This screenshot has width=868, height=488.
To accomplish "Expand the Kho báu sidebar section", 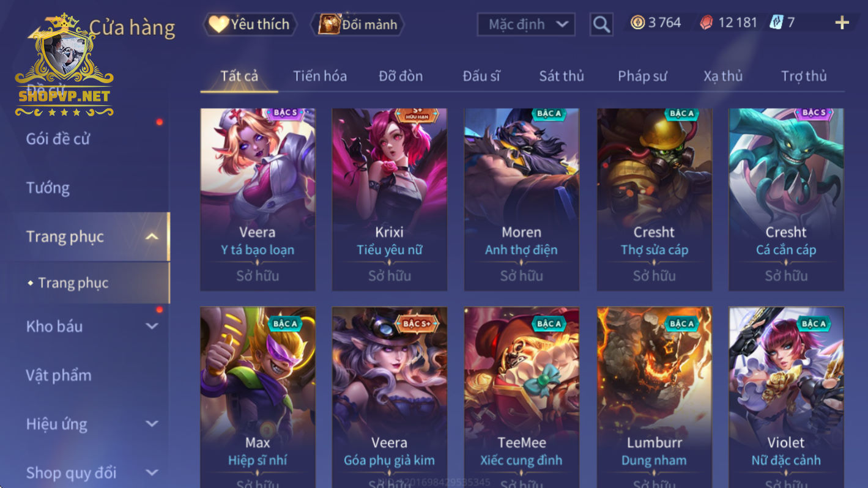I will [x=152, y=326].
